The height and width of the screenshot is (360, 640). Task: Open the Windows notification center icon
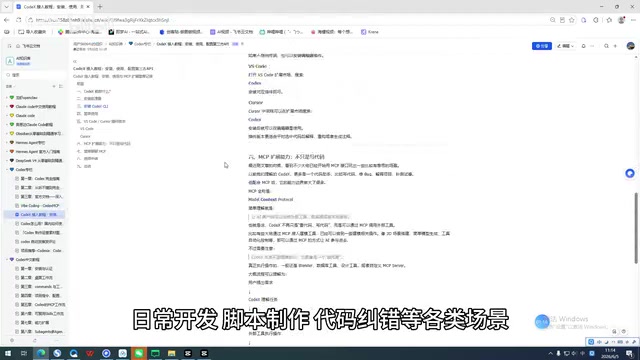click(629, 353)
